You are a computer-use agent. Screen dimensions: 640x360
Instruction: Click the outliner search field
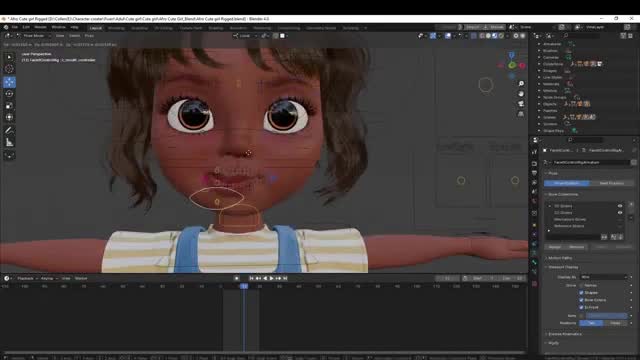581,36
